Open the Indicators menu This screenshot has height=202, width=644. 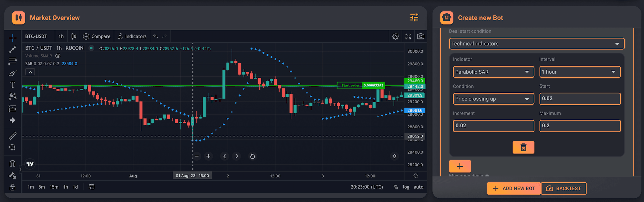pyautogui.click(x=132, y=36)
